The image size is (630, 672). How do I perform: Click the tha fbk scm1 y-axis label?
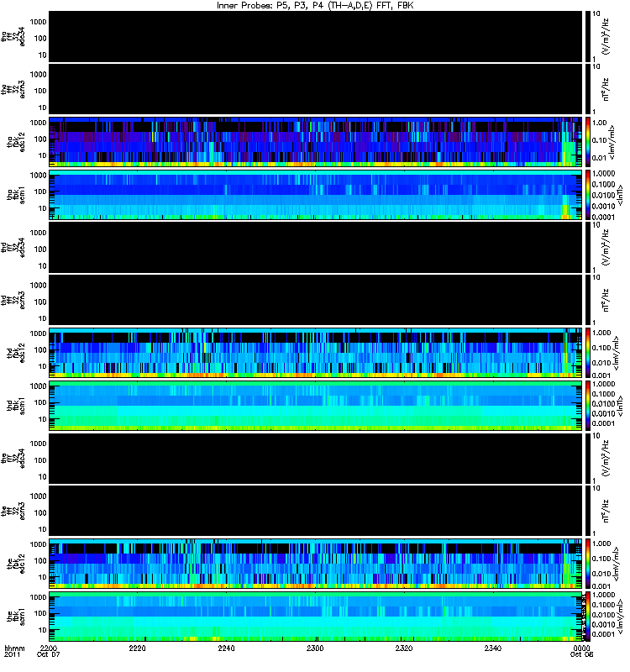pyautogui.click(x=16, y=196)
